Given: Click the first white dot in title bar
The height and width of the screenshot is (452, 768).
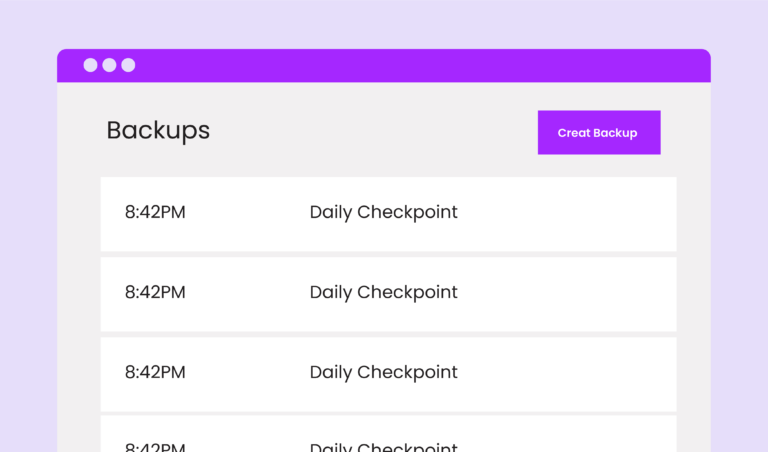Looking at the screenshot, I should tap(90, 65).
